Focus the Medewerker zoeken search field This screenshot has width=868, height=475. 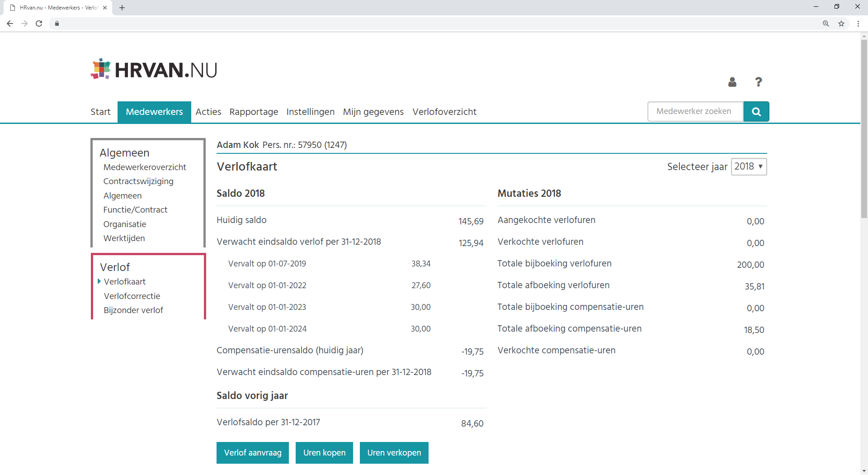coord(696,112)
